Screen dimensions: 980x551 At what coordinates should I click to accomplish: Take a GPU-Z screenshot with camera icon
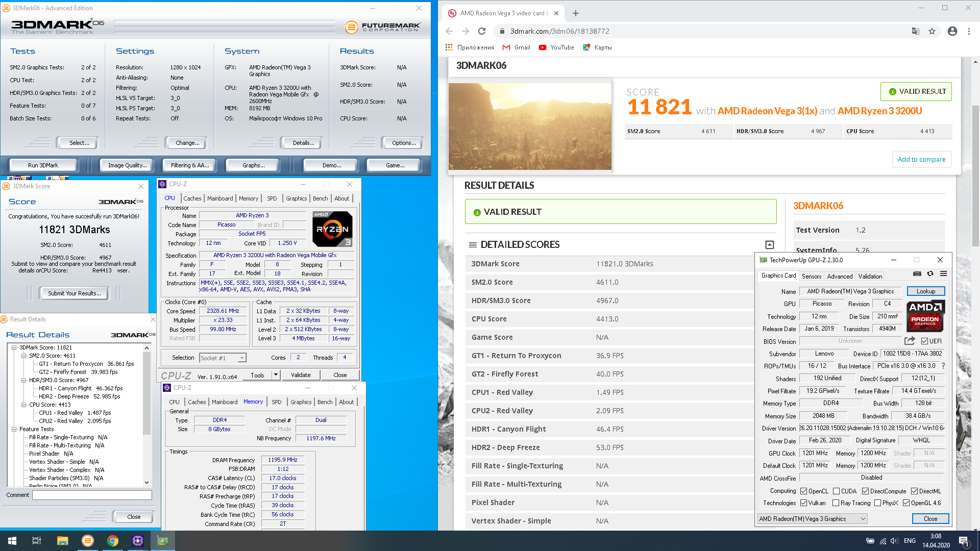pos(917,274)
